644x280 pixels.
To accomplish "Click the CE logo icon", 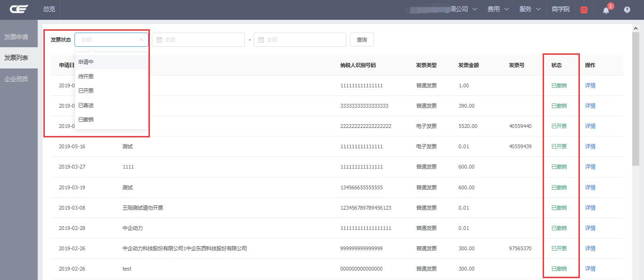I will (19, 9).
